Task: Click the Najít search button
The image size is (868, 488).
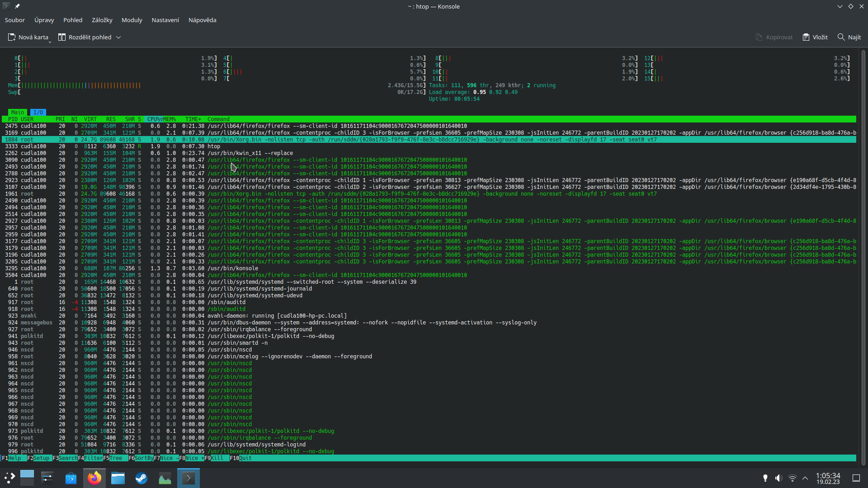Action: click(849, 37)
